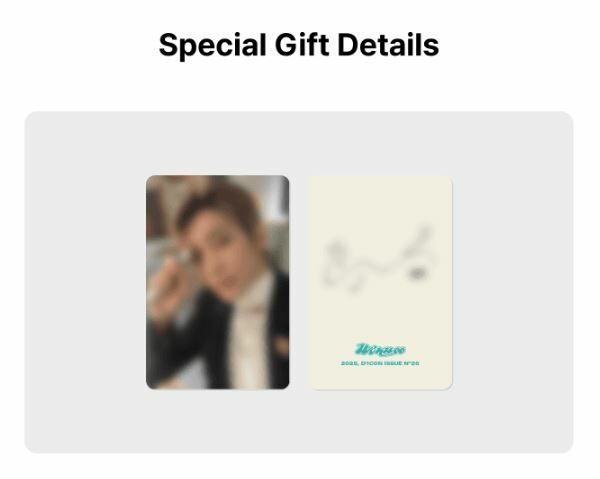Click the word "Special" in the heading
Screen dimensions: 600x479
point(212,45)
